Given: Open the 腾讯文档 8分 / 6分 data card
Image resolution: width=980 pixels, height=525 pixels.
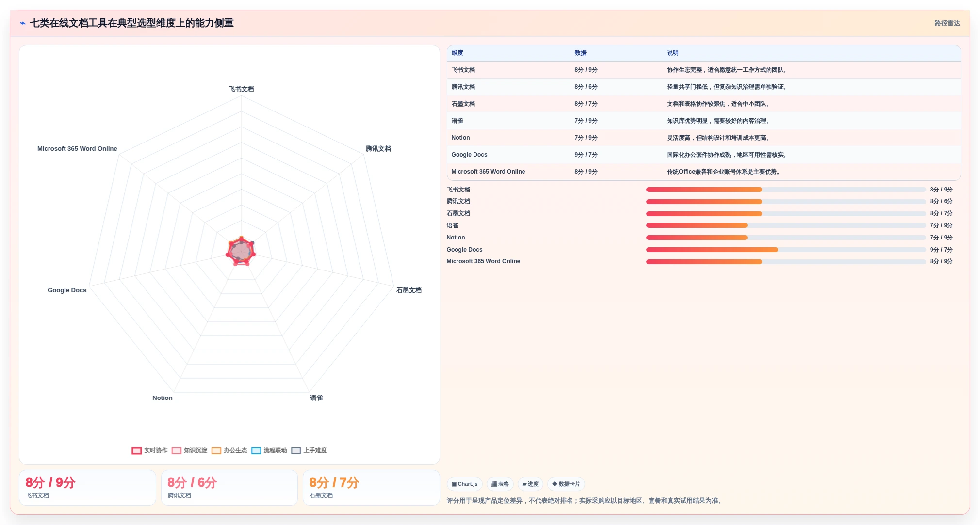Looking at the screenshot, I should (229, 488).
